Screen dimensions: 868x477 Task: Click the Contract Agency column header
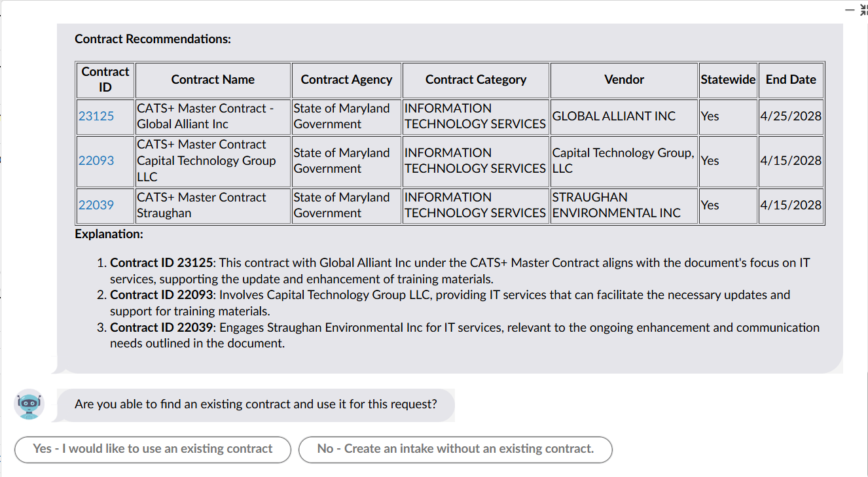click(346, 80)
